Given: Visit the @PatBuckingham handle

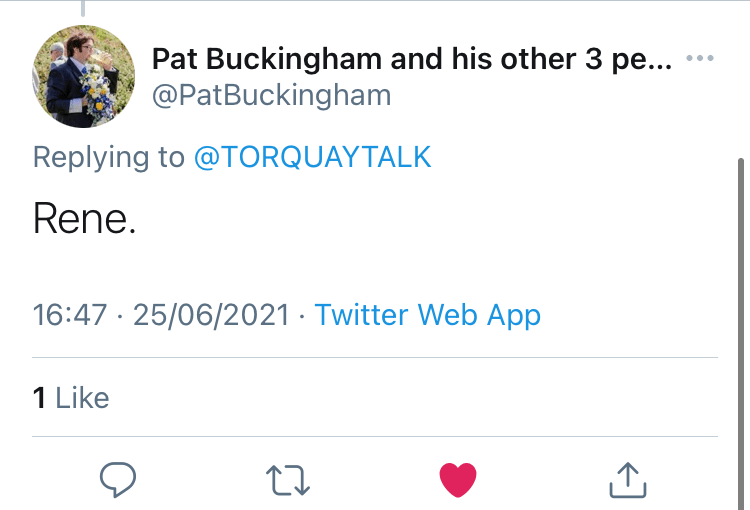Looking at the screenshot, I should pyautogui.click(x=271, y=95).
